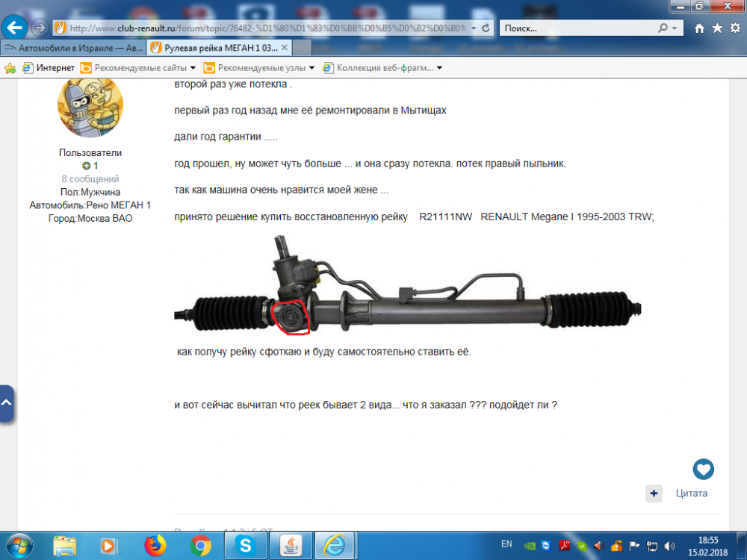Launch Firefox from the taskbar

pyautogui.click(x=155, y=546)
